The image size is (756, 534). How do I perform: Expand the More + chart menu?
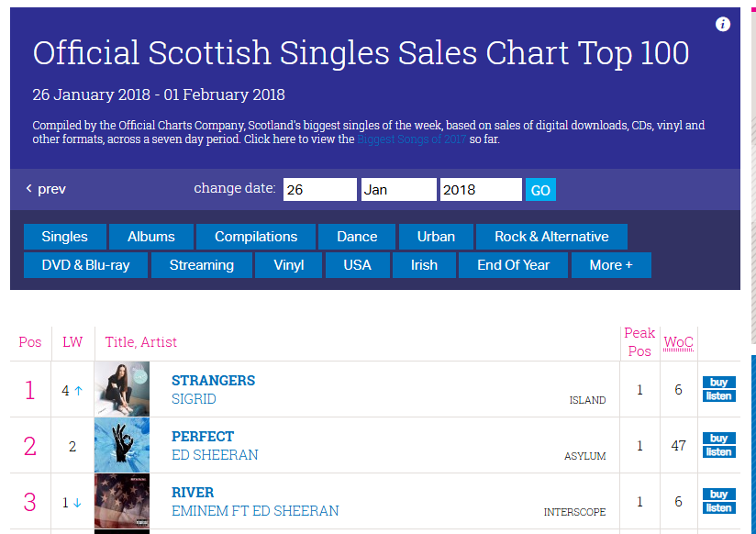(611, 265)
